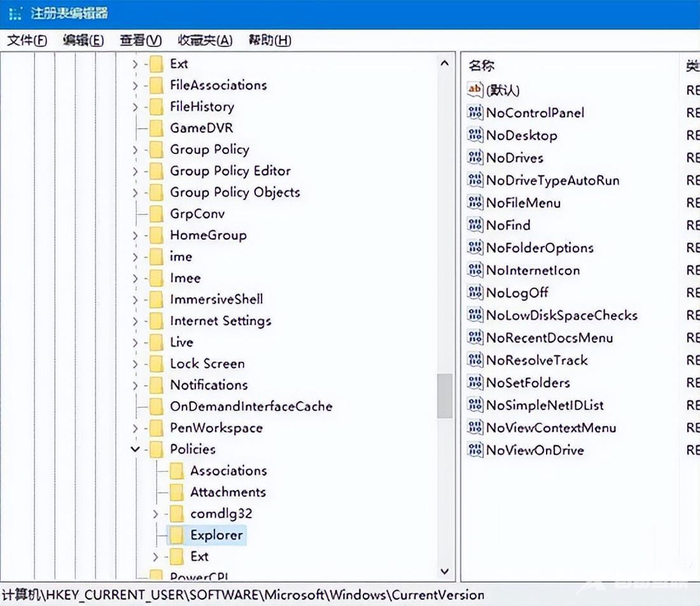Click the Explorer folder icon
This screenshot has width=700, height=606.
point(176,535)
